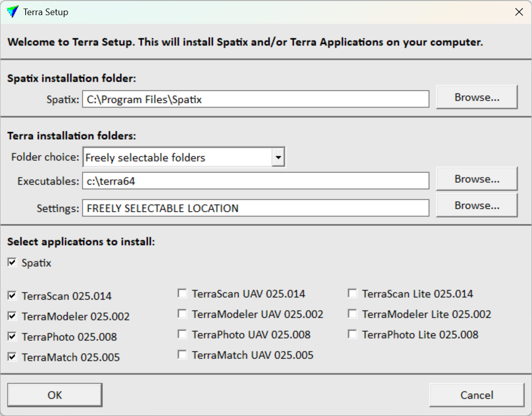This screenshot has height=416, width=532.
Task: Check the TerraModeler UAV 025.002 option
Action: 183,314
